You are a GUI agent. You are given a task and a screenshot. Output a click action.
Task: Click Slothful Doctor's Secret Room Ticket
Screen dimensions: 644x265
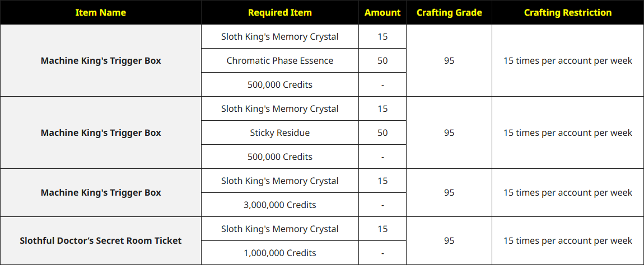(x=101, y=240)
